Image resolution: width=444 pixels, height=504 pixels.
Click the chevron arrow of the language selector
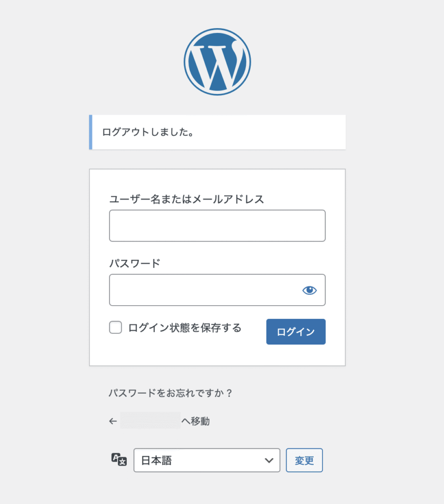269,460
